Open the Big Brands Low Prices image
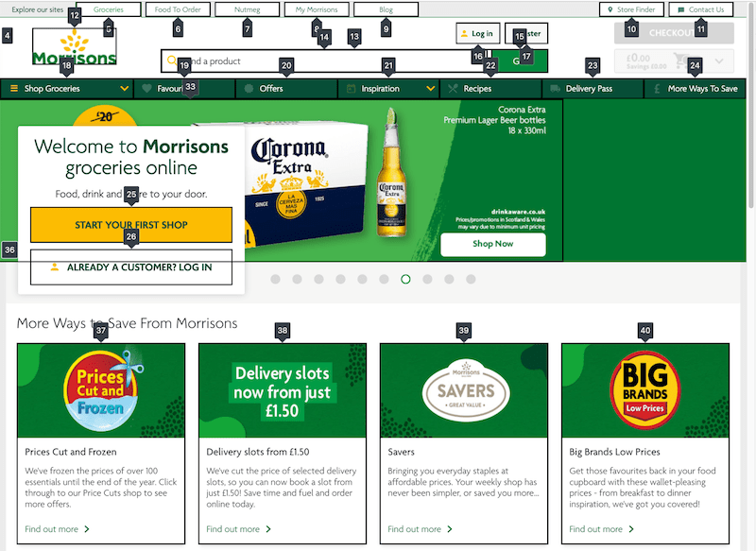Image resolution: width=756 pixels, height=551 pixels. (x=645, y=390)
